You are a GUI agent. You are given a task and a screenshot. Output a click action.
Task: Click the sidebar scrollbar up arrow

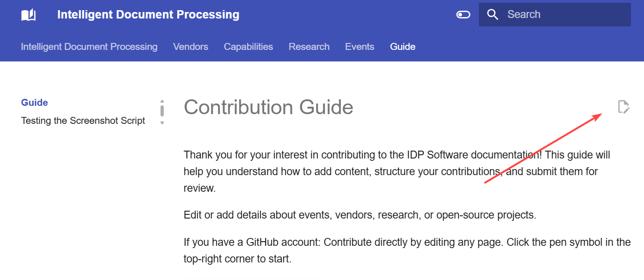point(162,101)
